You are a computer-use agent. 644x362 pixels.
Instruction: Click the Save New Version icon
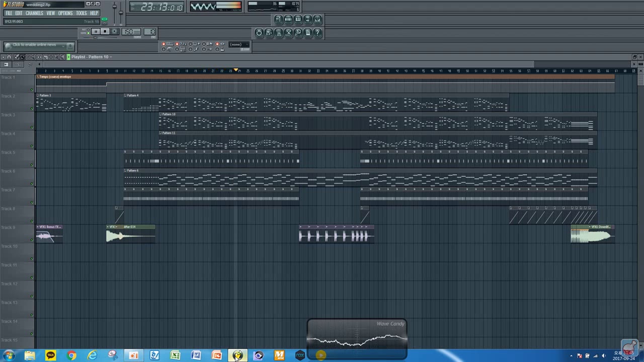pyautogui.click(x=269, y=33)
